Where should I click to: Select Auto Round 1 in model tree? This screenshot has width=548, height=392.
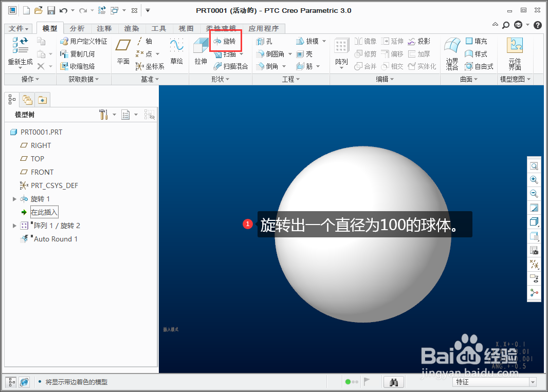(x=49, y=239)
